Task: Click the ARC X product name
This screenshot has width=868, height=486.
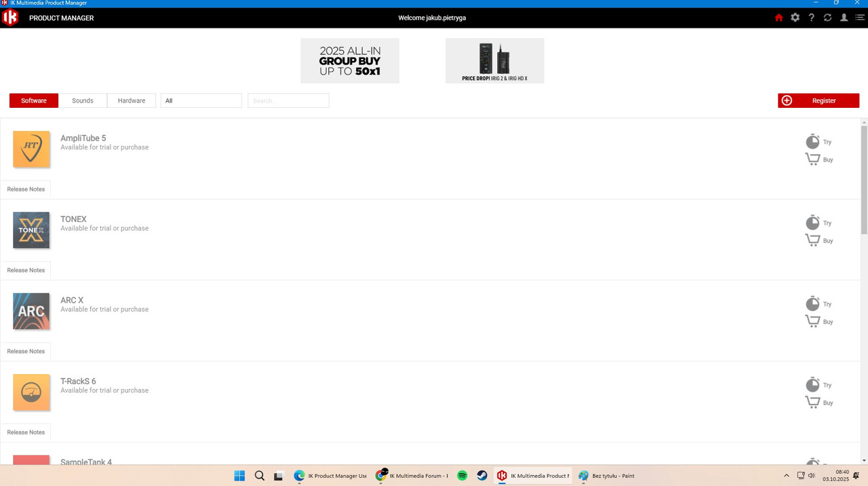Action: point(72,300)
